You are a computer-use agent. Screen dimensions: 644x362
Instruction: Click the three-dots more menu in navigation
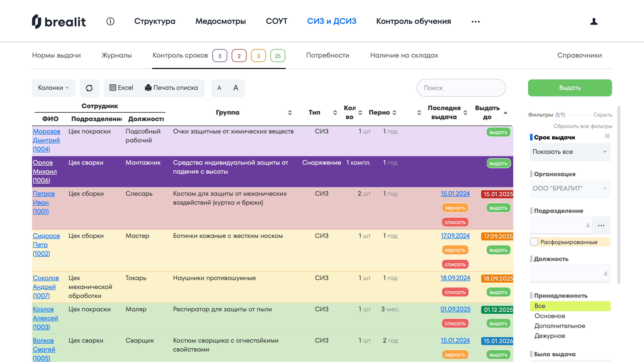pyautogui.click(x=475, y=22)
